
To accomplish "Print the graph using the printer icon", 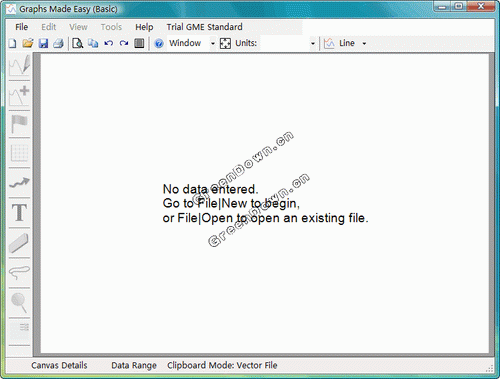I will click(59, 43).
